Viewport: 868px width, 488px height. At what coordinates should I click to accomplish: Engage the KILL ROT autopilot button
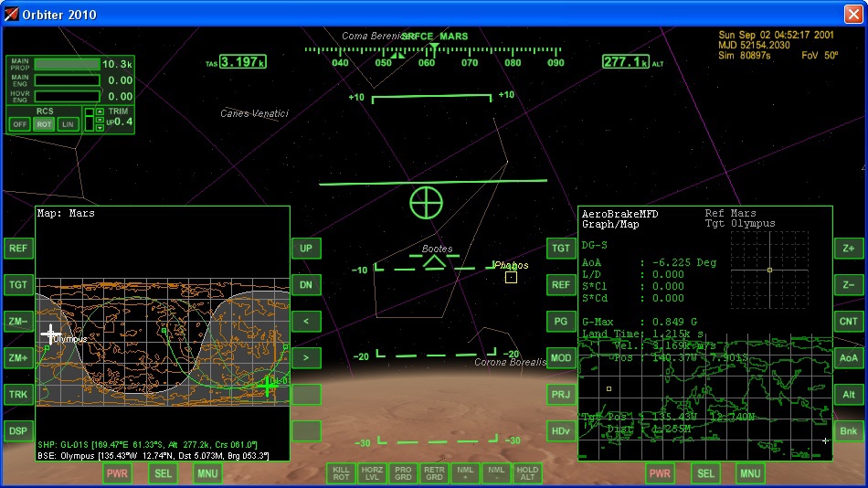click(342, 473)
